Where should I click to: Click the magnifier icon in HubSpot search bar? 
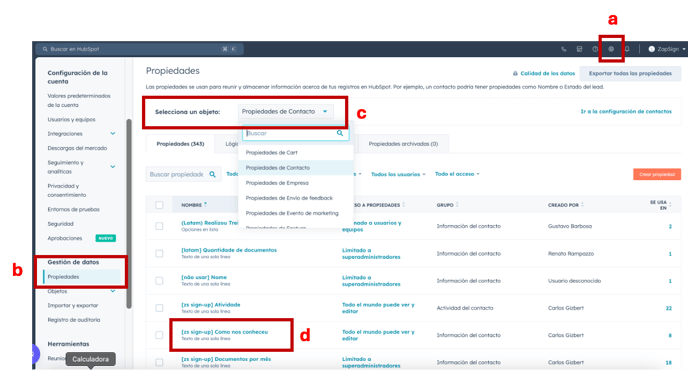(x=45, y=49)
